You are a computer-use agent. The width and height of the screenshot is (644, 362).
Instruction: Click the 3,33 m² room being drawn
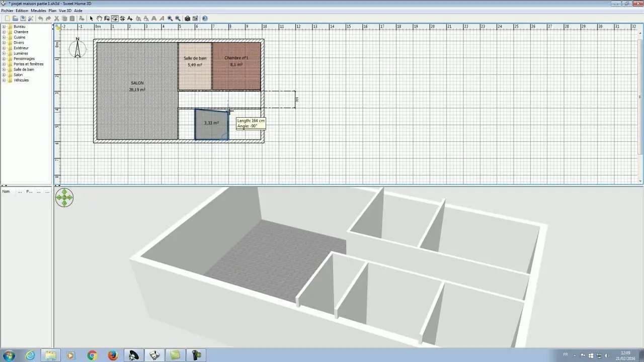pos(211,125)
